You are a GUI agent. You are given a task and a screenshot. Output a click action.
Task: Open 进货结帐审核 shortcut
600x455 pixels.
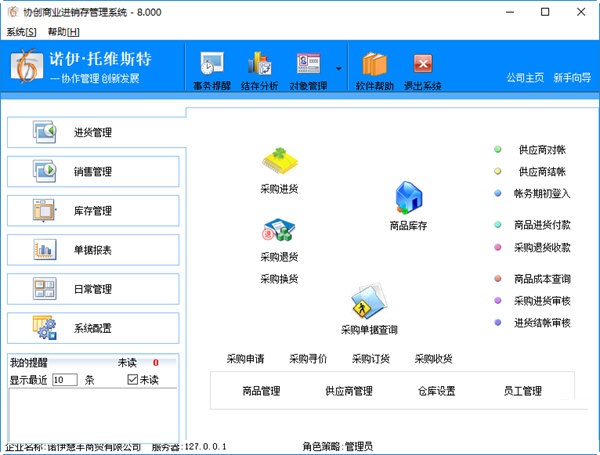[x=542, y=323]
